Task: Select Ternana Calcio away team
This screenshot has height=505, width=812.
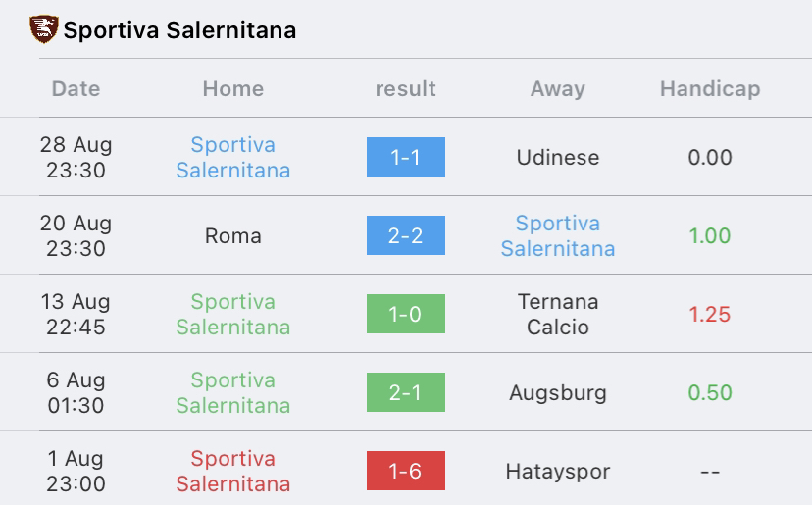Action: click(558, 315)
